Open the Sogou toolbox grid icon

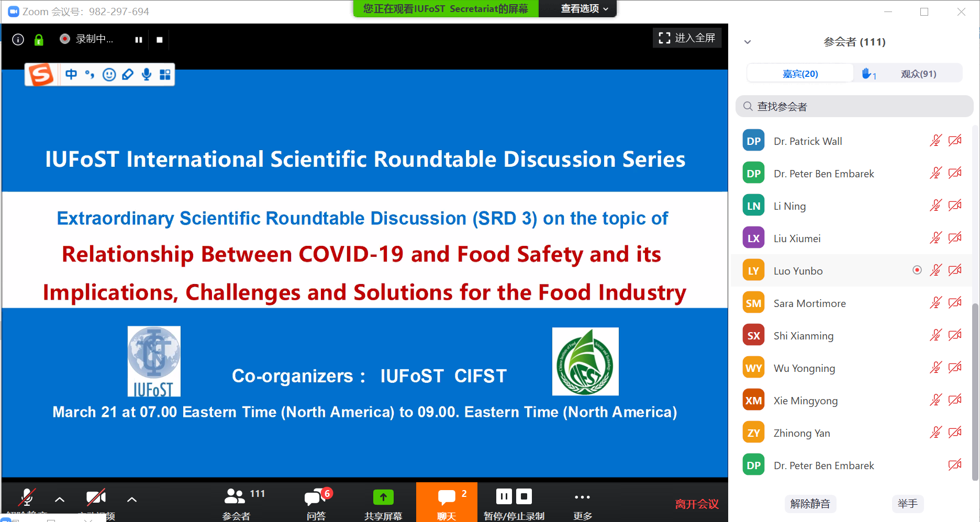(165, 75)
